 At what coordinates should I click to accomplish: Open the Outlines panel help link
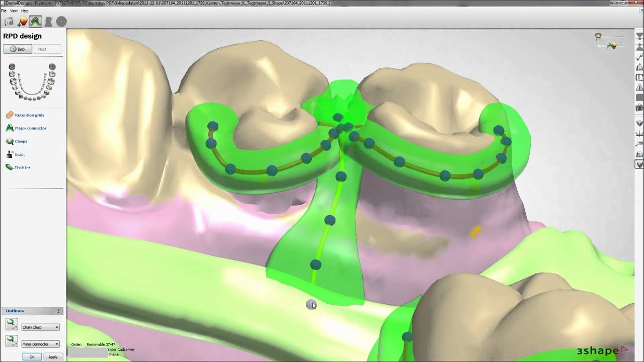59,311
